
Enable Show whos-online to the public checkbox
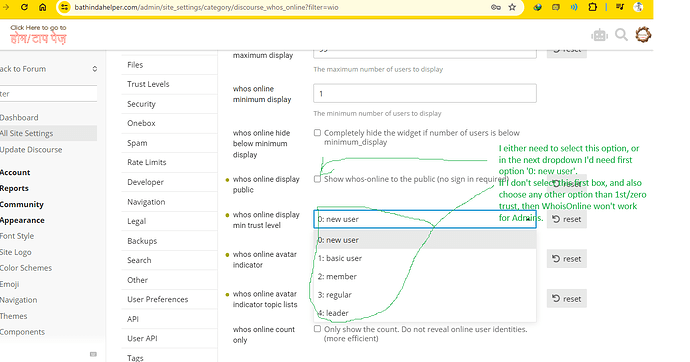317,179
